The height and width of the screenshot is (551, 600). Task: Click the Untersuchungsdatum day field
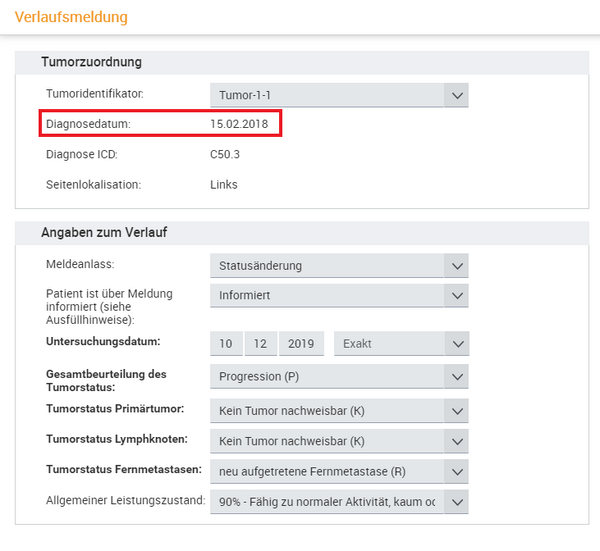coord(226,343)
